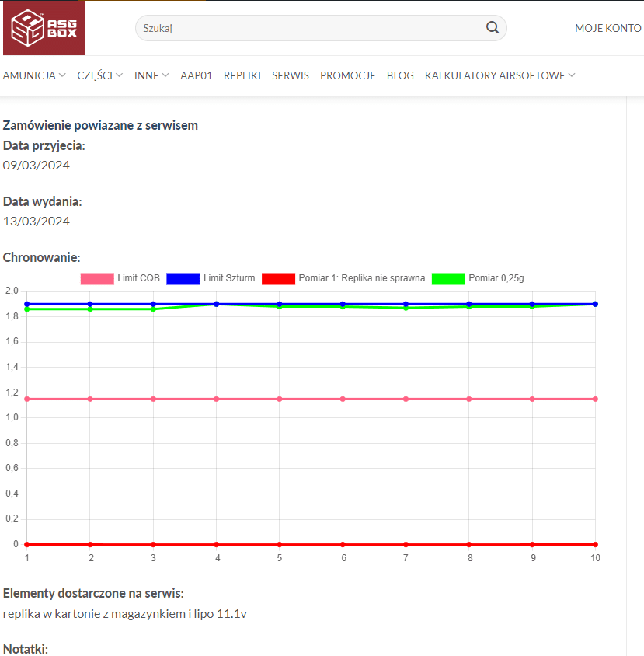Open MOJE KONTO account link
This screenshot has width=644, height=656.
pos(607,28)
